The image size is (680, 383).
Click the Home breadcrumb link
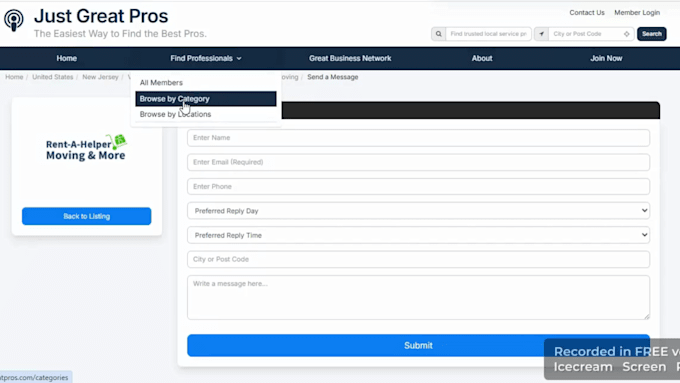[x=14, y=77]
